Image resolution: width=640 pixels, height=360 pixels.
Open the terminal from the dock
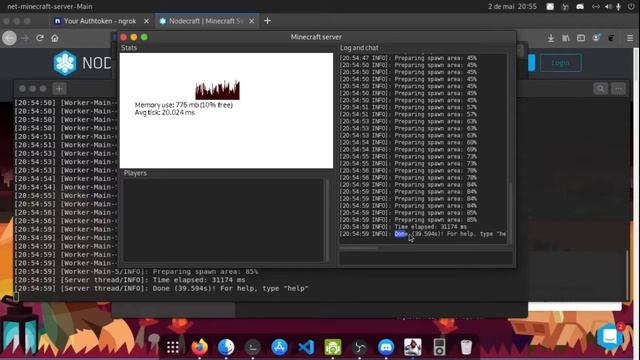(x=253, y=347)
